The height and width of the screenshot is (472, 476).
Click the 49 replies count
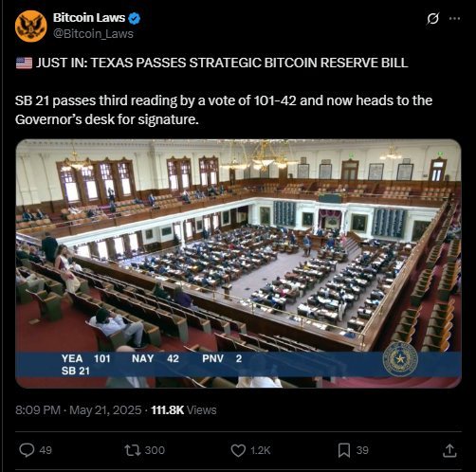click(46, 450)
